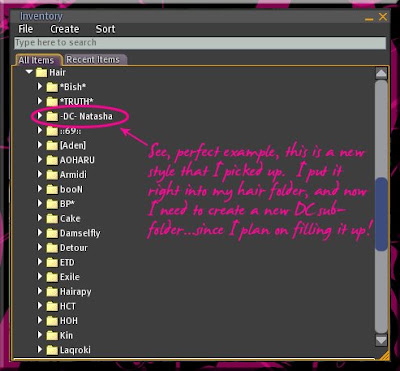Viewport: 400px width, 371px height.
Task: Expand the HOH folder arrow
Action: pyautogui.click(x=40, y=321)
